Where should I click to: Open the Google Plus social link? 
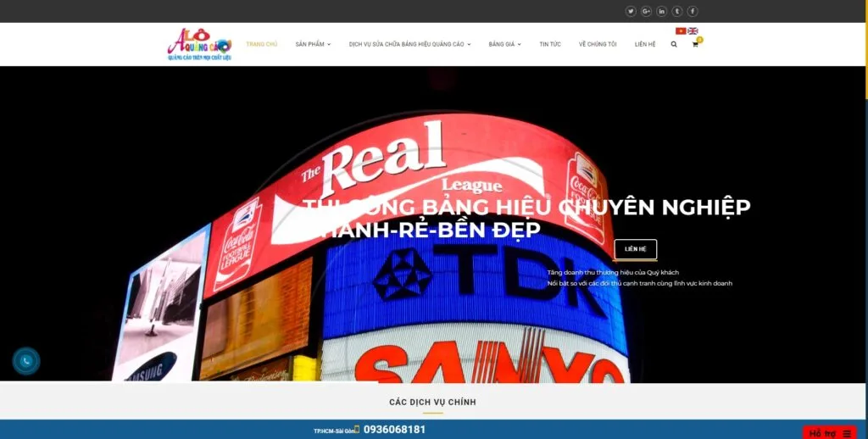646,11
